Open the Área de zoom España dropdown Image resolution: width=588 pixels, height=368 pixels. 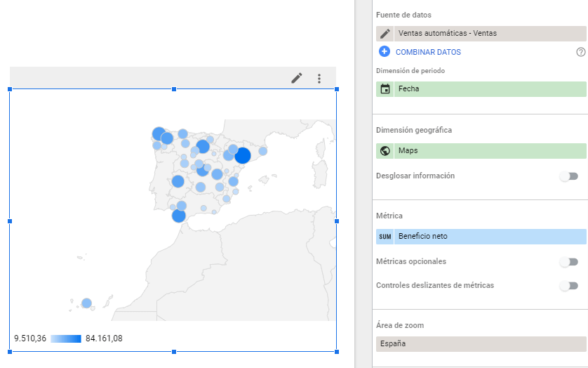[481, 344]
